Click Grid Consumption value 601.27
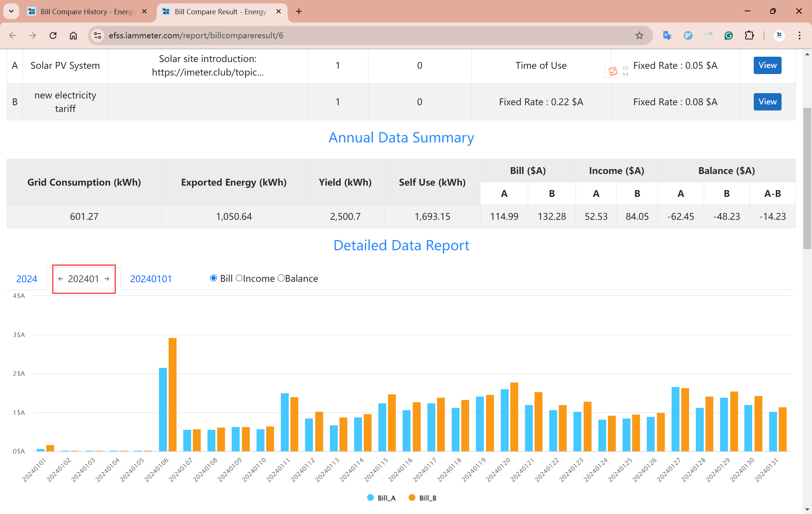The width and height of the screenshot is (812, 514). [84, 216]
